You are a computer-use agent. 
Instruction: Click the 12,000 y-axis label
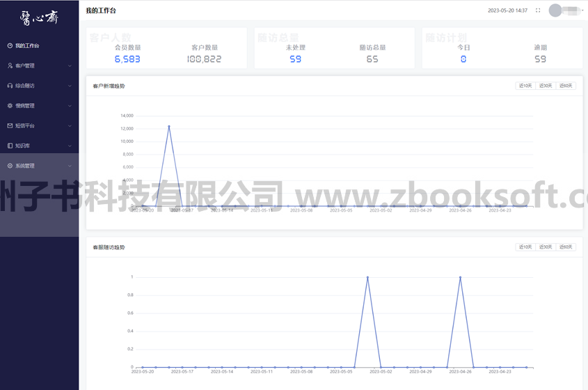[127, 128]
